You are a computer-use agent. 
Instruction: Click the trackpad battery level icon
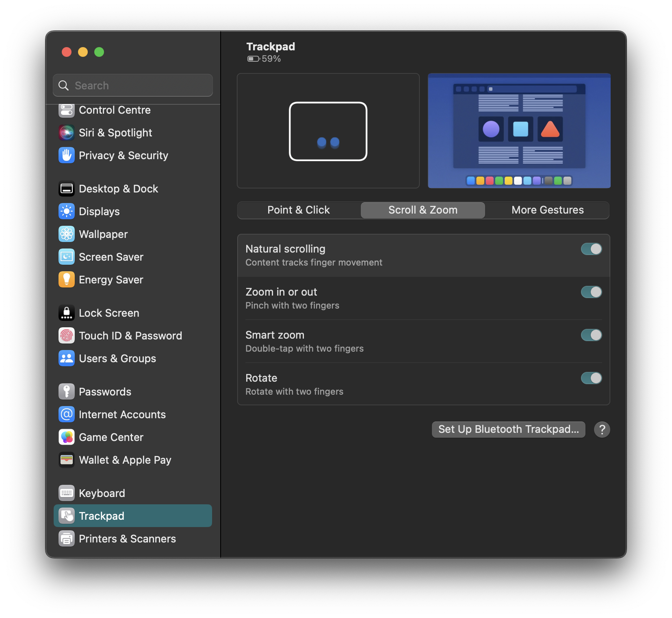[254, 59]
